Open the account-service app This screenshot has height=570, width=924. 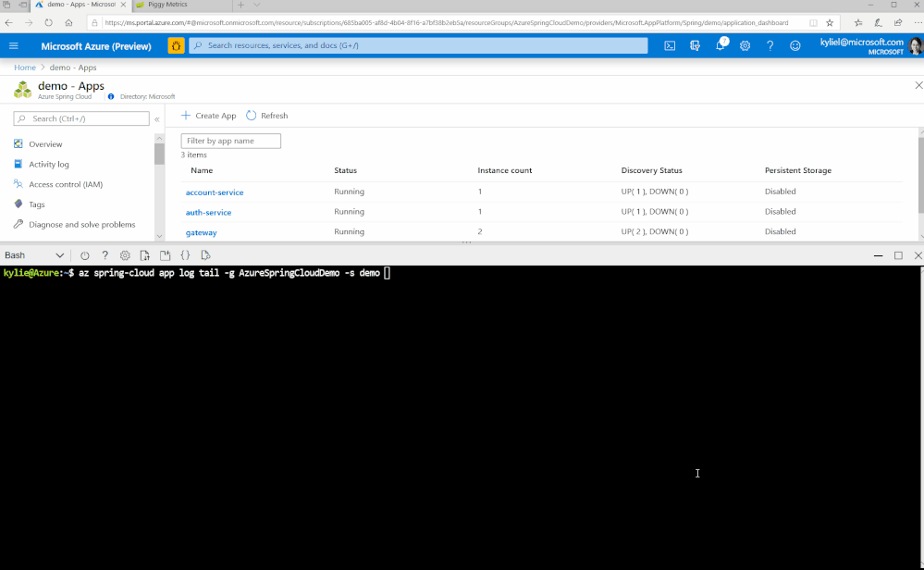tap(215, 192)
